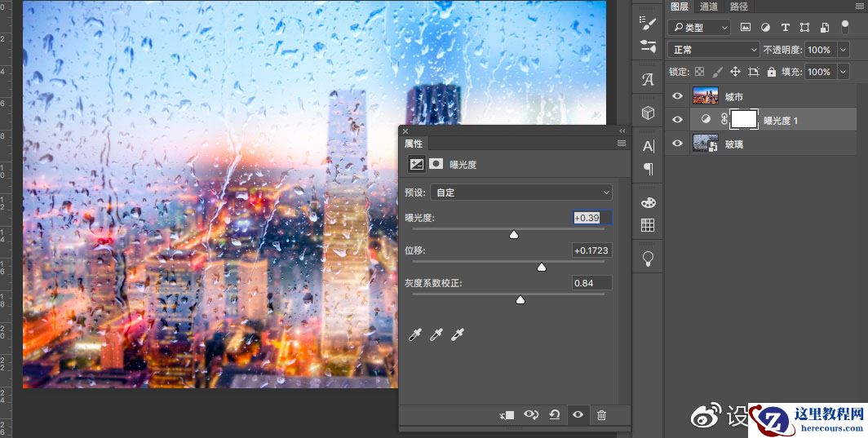Filter layers by type layers icon
Viewport: 868px width, 438px height.
(x=785, y=27)
